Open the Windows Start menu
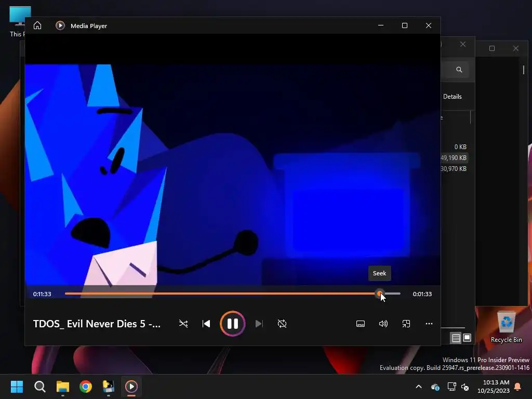Image resolution: width=532 pixels, height=399 pixels. [x=17, y=387]
